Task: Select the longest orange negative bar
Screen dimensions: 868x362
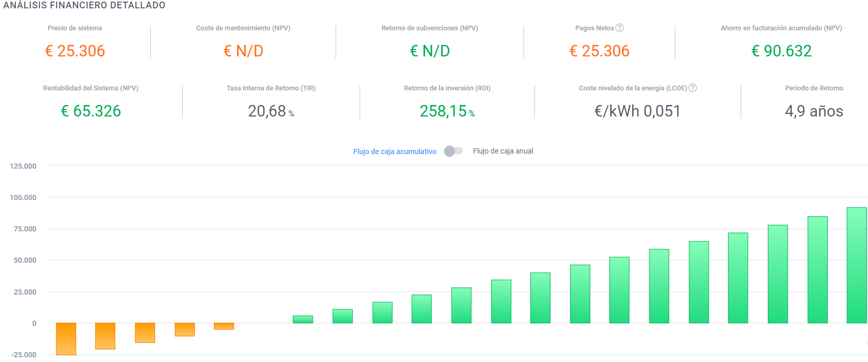Action: coord(66,338)
